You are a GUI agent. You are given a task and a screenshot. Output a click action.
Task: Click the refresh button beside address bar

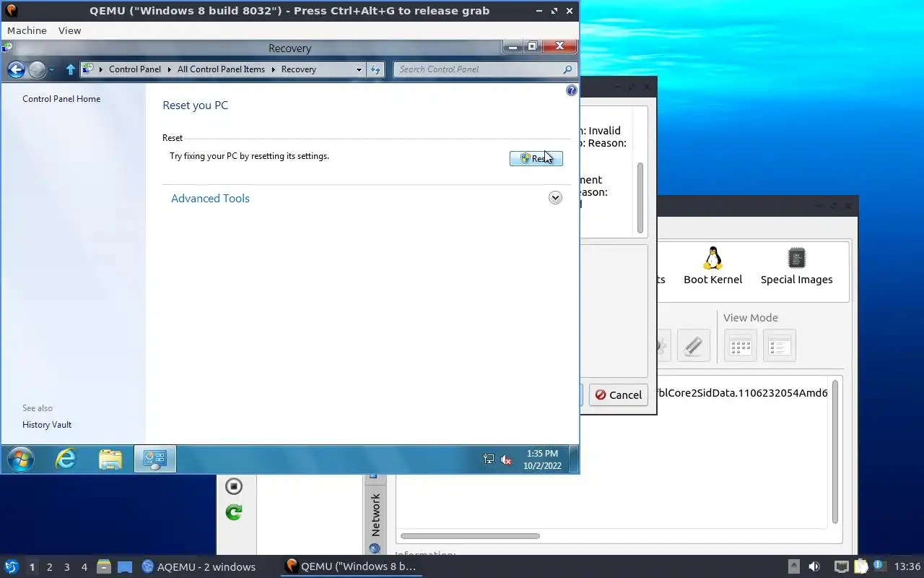pos(375,69)
